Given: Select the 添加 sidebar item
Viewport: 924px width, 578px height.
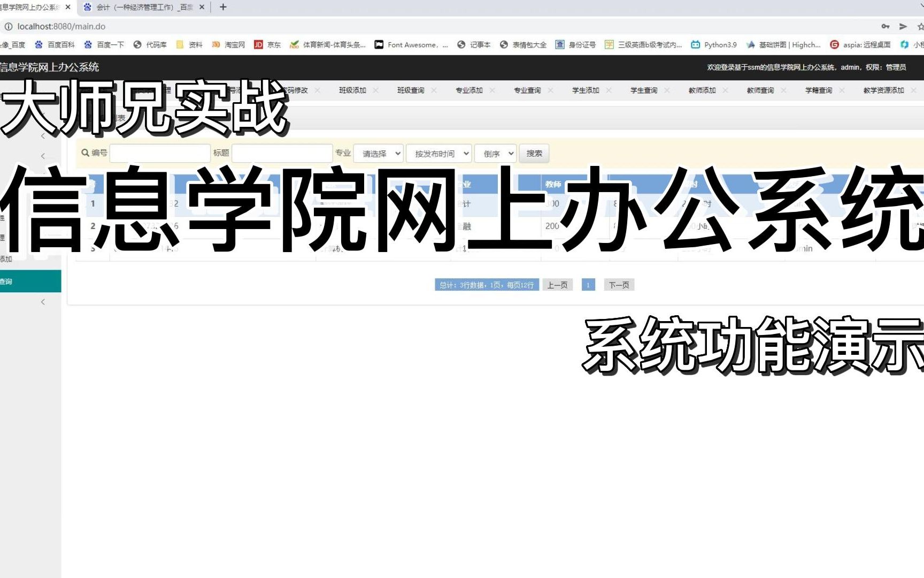Looking at the screenshot, I should coord(30,259).
